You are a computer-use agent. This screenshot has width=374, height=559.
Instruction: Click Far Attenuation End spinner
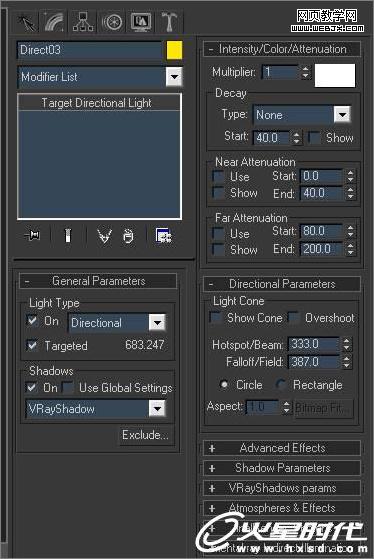pyautogui.click(x=350, y=249)
